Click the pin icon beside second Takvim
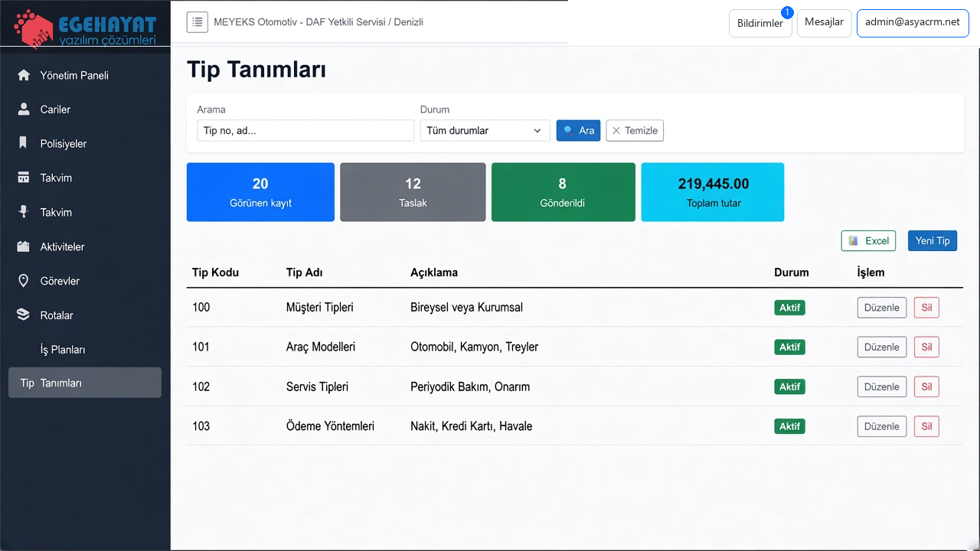The image size is (980, 551). point(24,212)
